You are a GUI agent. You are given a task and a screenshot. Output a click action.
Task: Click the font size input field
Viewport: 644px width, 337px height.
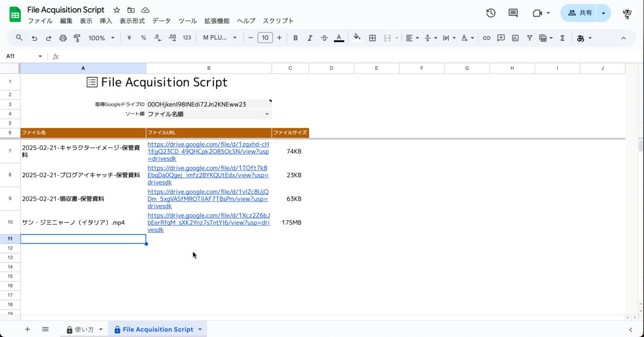(x=265, y=38)
